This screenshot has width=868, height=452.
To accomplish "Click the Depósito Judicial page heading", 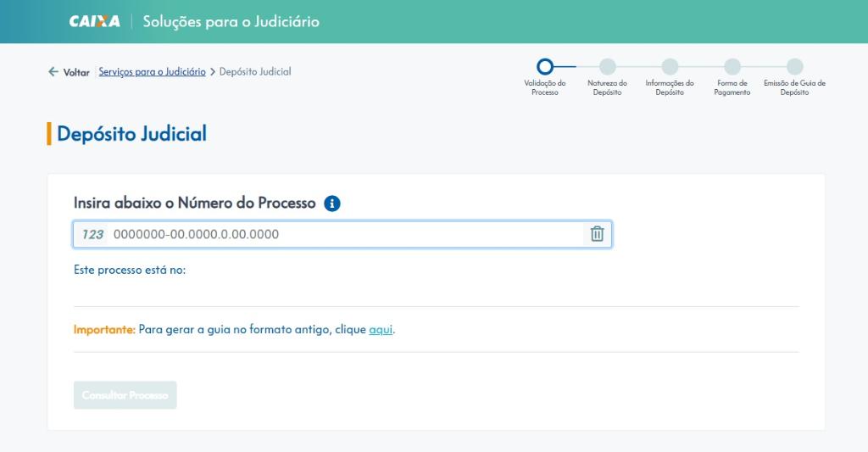I will tap(131, 134).
